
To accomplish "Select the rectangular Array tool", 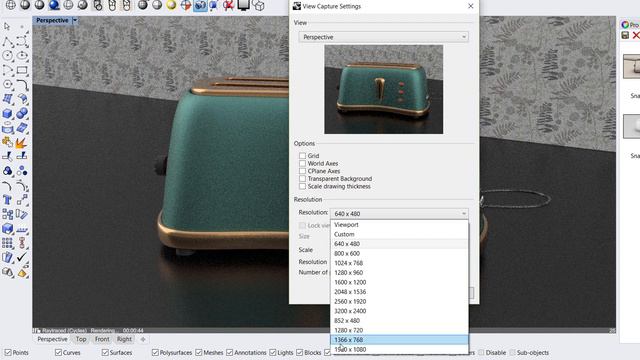I will [7, 243].
